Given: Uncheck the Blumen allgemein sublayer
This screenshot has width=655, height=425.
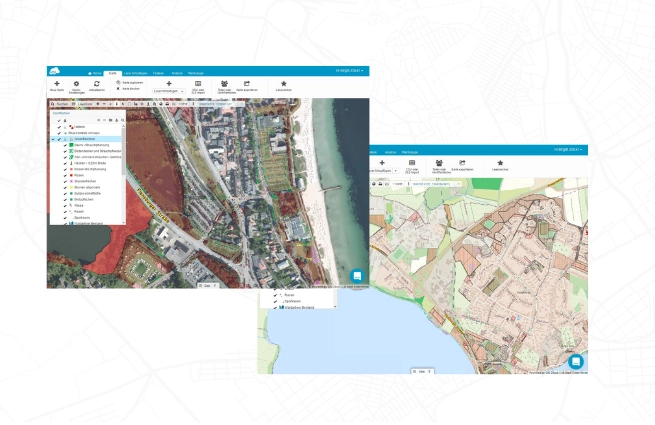Looking at the screenshot, I should pos(65,188).
